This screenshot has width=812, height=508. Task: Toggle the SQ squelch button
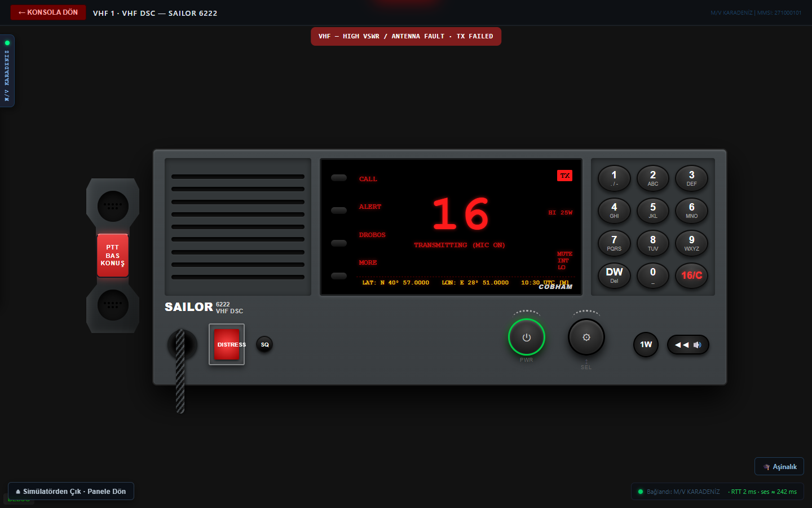point(264,344)
